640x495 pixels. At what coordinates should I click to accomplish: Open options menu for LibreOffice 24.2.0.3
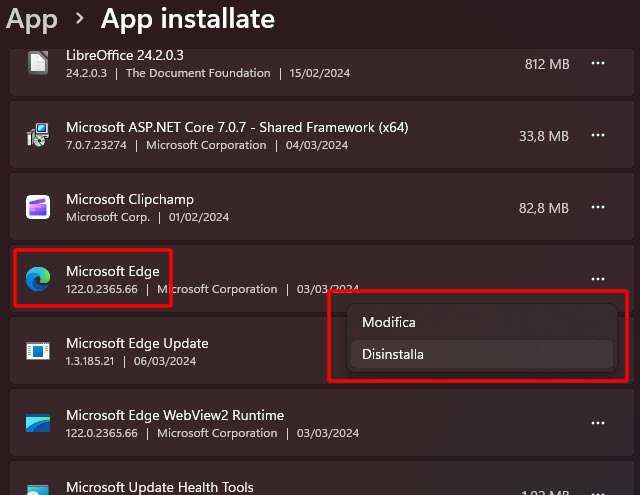[598, 63]
